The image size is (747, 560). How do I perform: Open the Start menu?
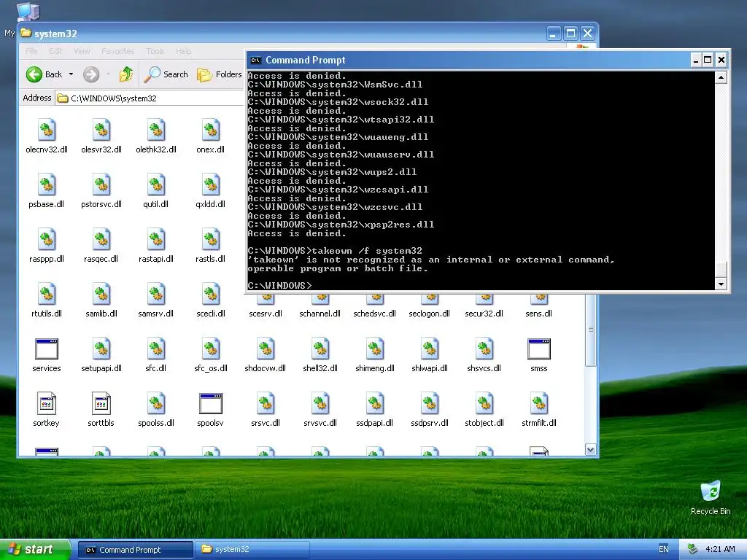click(x=35, y=549)
